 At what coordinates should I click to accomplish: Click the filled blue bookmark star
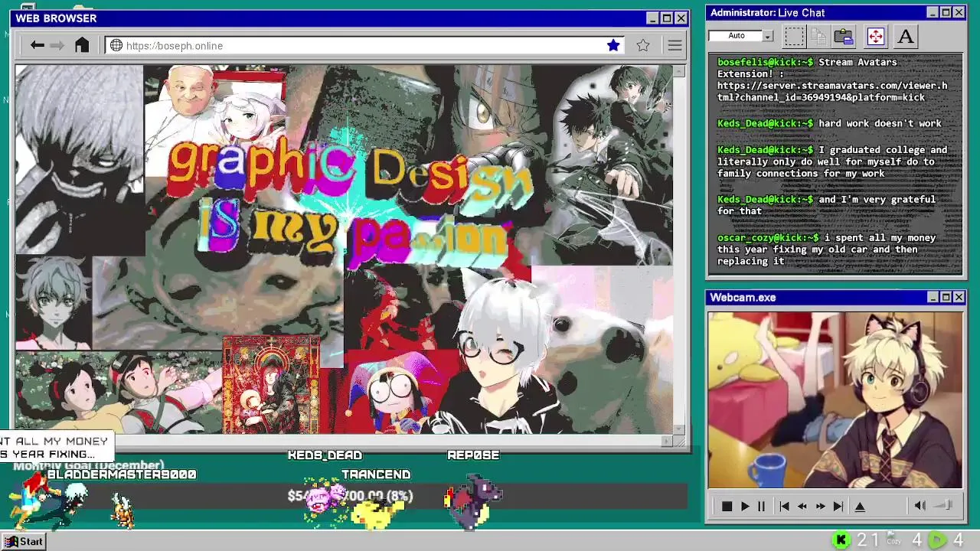tap(613, 45)
